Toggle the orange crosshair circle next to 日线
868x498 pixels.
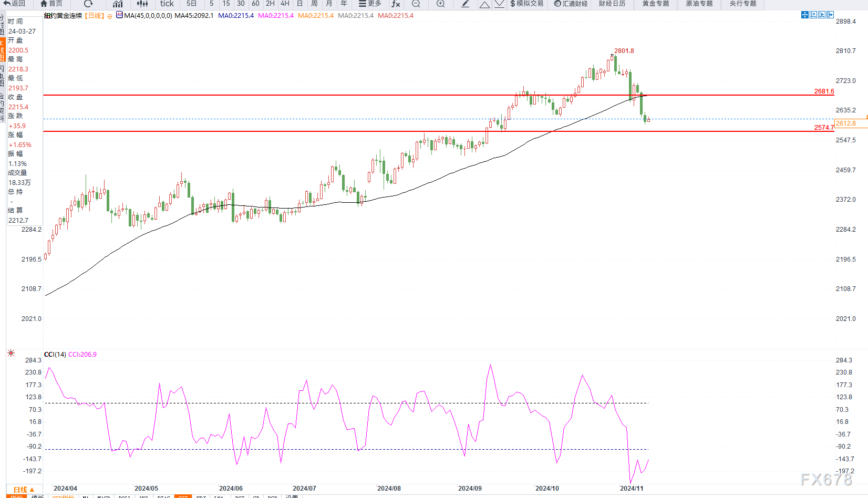pos(109,16)
